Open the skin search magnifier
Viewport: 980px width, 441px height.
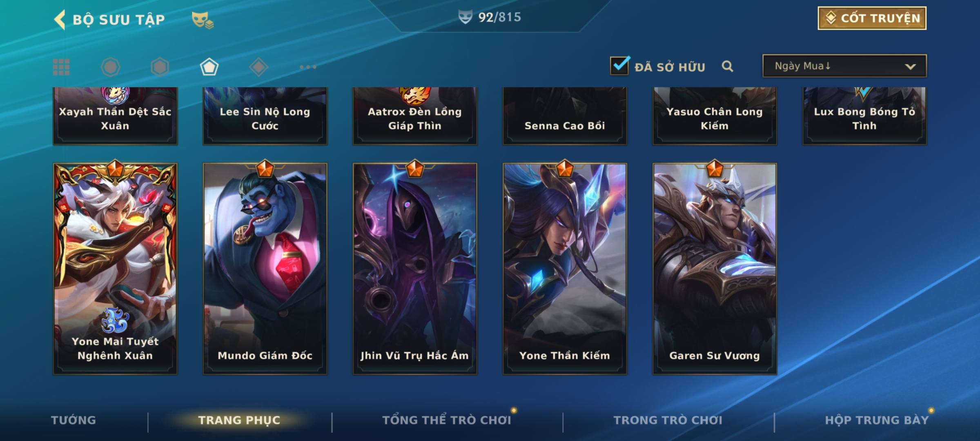727,66
